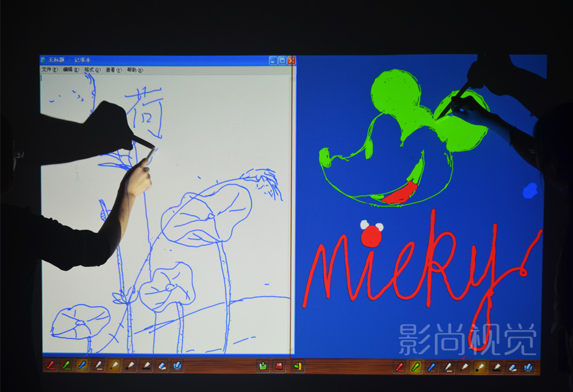Choose thick line brush in right toolbar

point(496,367)
